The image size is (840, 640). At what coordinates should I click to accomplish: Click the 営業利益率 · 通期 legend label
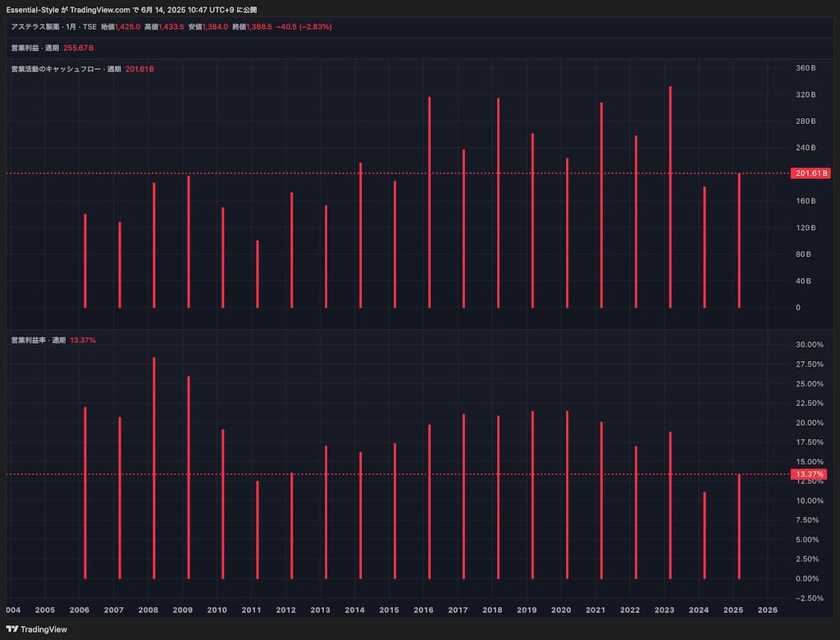[x=38, y=341]
